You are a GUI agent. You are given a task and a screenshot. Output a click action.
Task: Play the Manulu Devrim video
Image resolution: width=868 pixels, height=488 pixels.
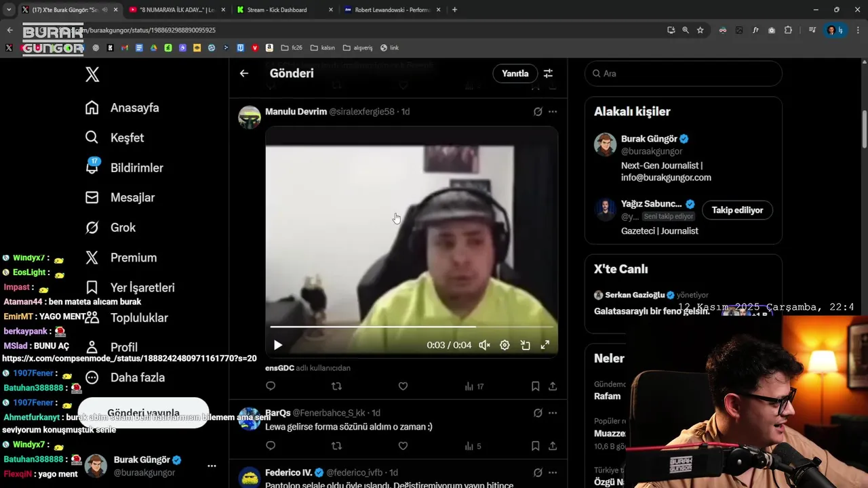click(277, 345)
